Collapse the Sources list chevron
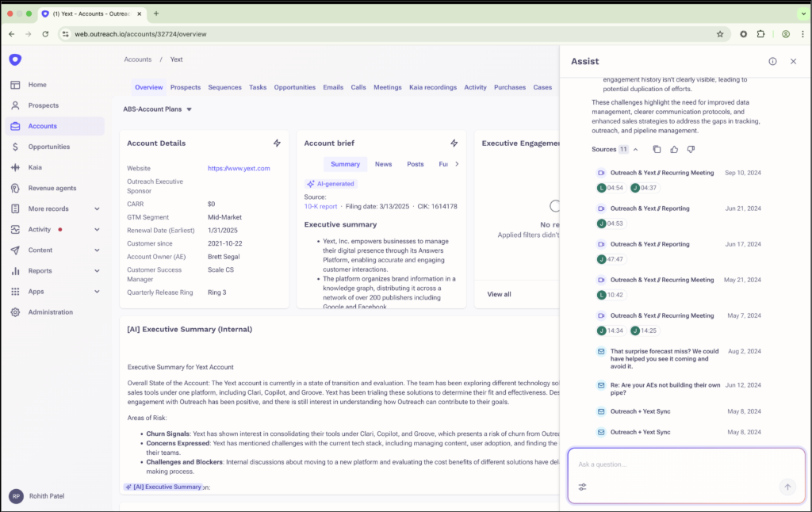 [x=635, y=150]
